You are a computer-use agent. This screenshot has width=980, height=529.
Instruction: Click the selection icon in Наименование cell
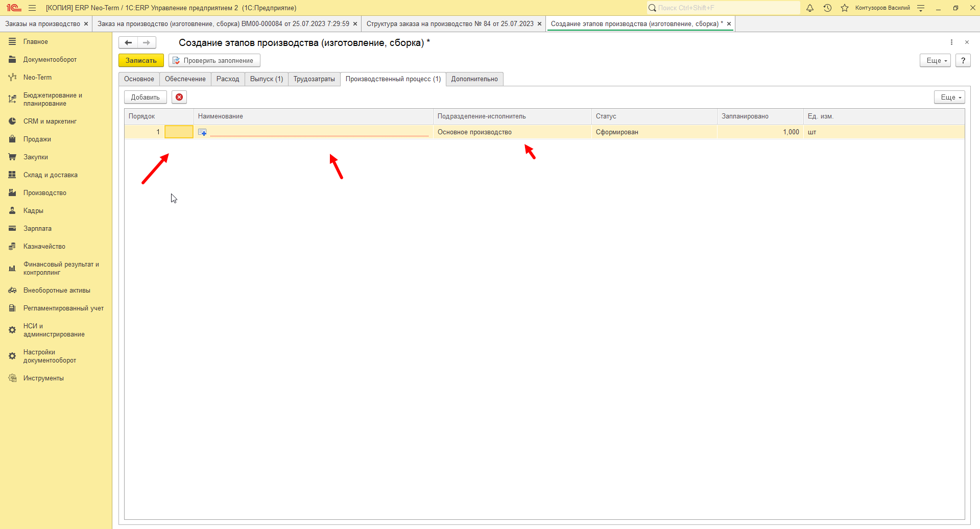202,132
